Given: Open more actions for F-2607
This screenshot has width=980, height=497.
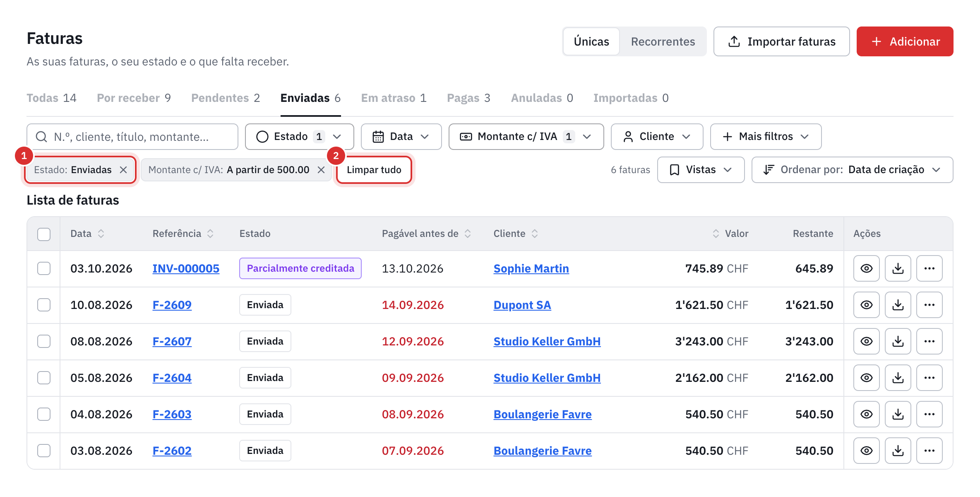Looking at the screenshot, I should (x=929, y=341).
